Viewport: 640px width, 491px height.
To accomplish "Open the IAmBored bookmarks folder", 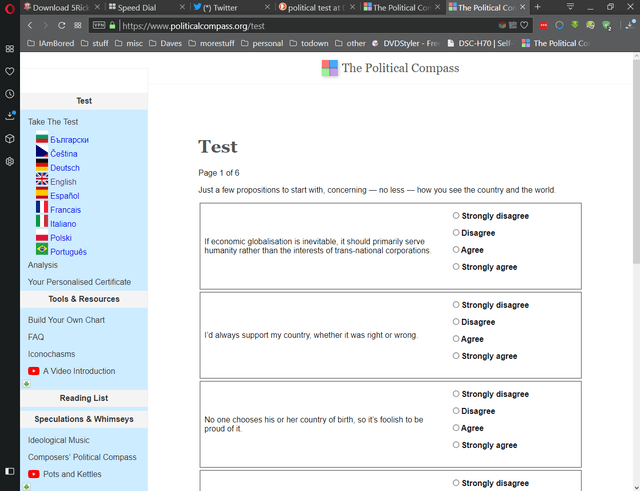I will [51, 43].
